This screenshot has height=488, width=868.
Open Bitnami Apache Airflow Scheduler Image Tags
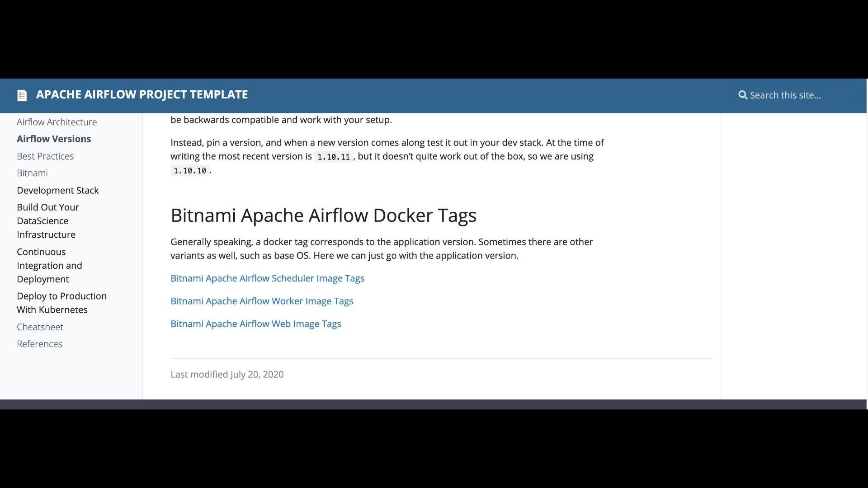[267, 278]
